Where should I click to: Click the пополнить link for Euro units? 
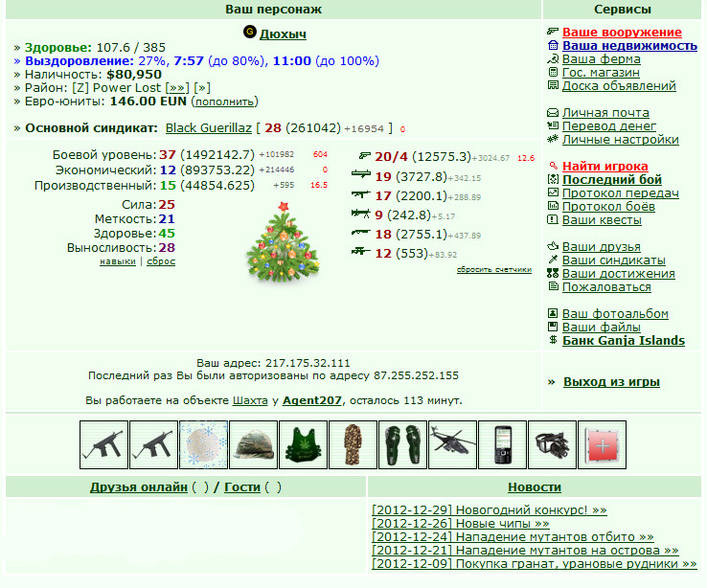[x=224, y=102]
